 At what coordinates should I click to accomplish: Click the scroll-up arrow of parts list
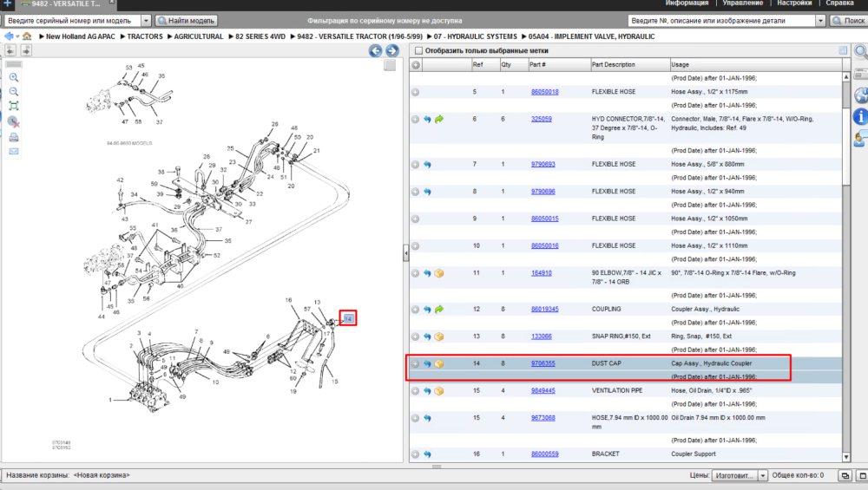click(x=845, y=77)
